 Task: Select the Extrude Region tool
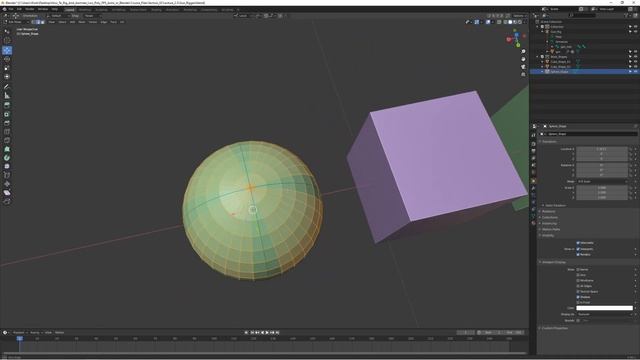point(7,105)
